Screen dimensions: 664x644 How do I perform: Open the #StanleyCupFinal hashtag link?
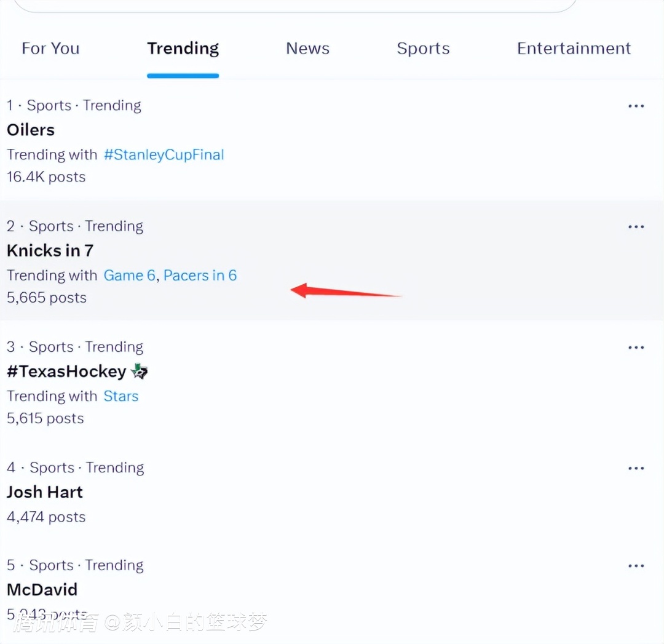164,154
